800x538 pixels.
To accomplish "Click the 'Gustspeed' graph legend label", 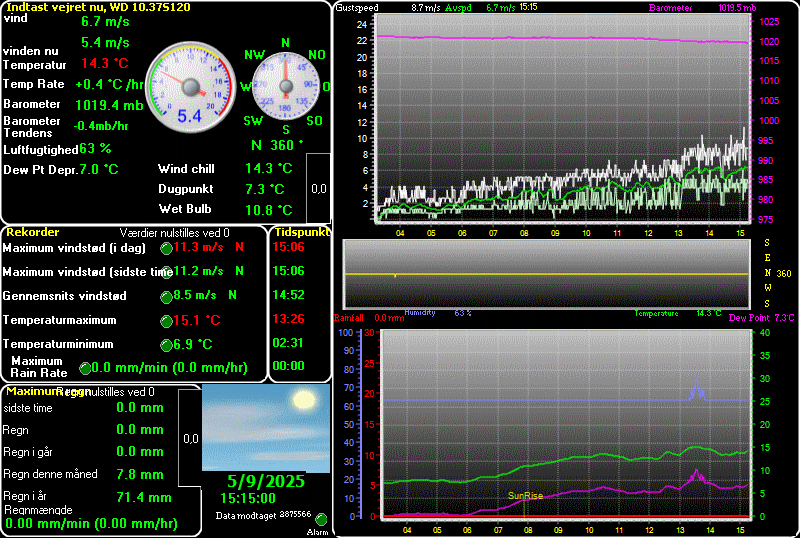I will tap(357, 8).
